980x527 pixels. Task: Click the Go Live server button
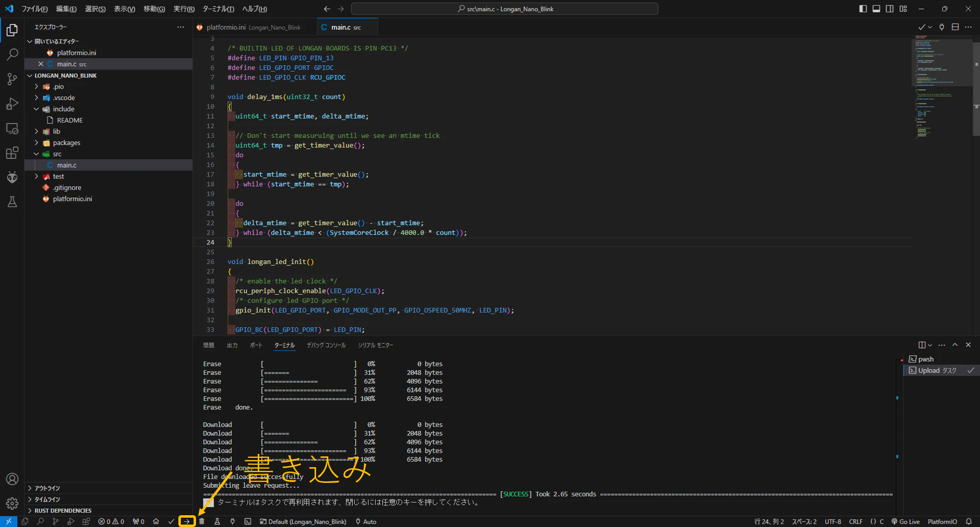[906, 522]
